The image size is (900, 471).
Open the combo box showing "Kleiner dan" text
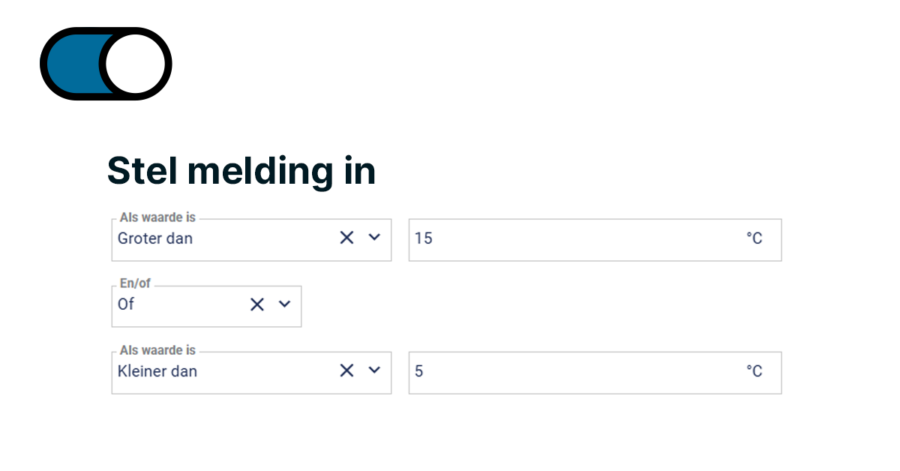coord(251,373)
